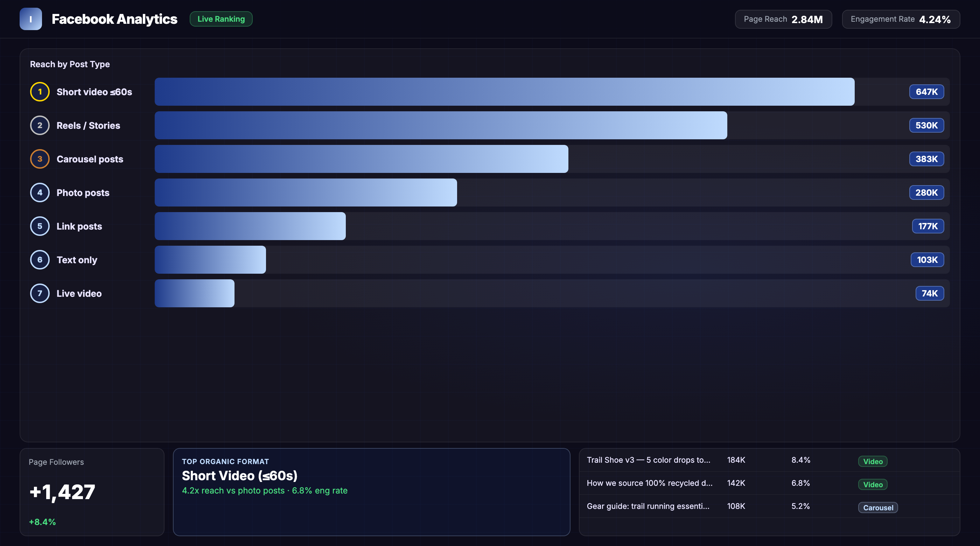This screenshot has height=546, width=980.
Task: Click the 4.2x reach vs photo posts text
Action: (265, 490)
